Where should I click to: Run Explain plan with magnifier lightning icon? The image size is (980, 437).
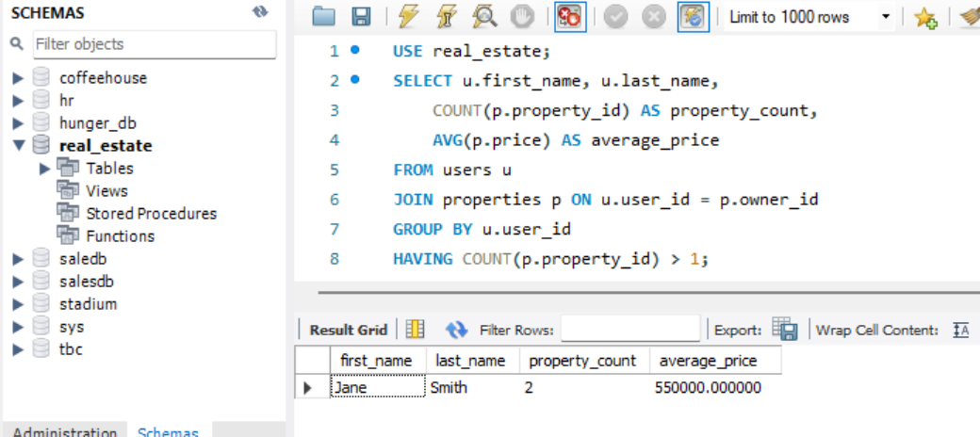(484, 17)
